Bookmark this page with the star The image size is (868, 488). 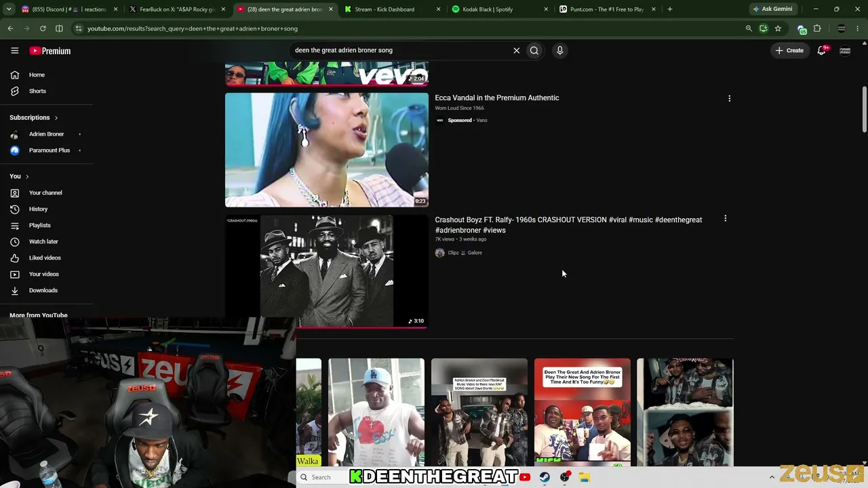778,28
